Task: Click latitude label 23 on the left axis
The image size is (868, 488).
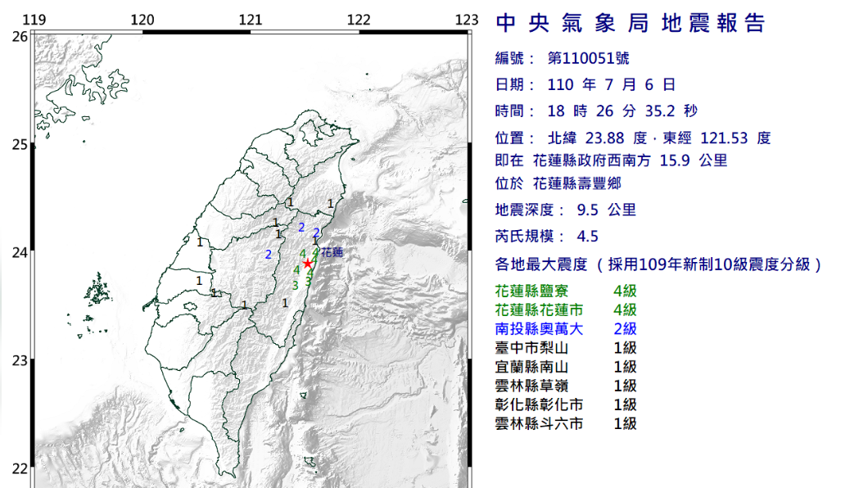Action: click(x=20, y=361)
